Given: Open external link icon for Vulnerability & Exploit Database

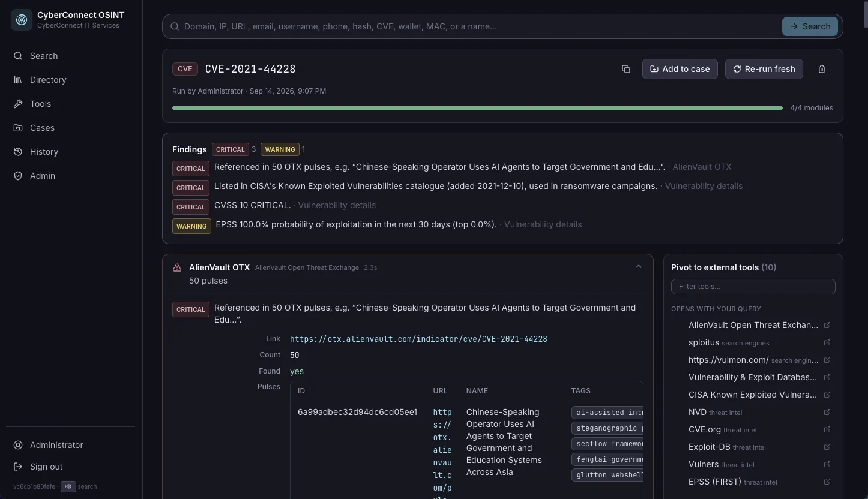Looking at the screenshot, I should [827, 377].
